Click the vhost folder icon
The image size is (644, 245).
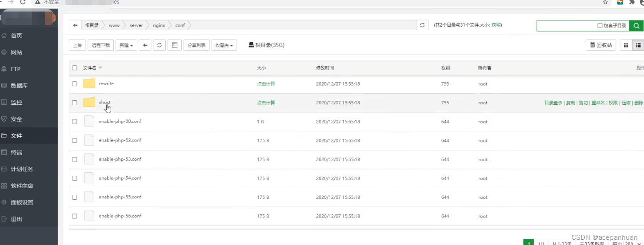coord(89,103)
